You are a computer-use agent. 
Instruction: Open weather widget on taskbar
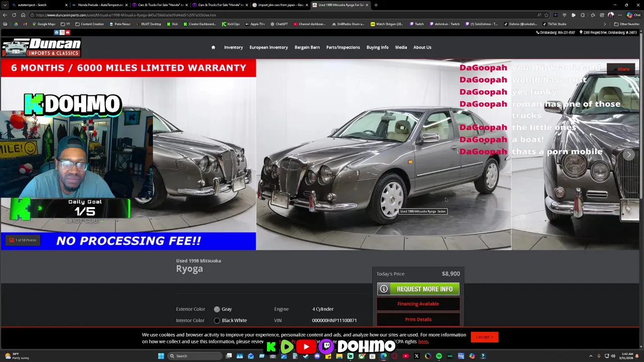pyautogui.click(x=18, y=356)
